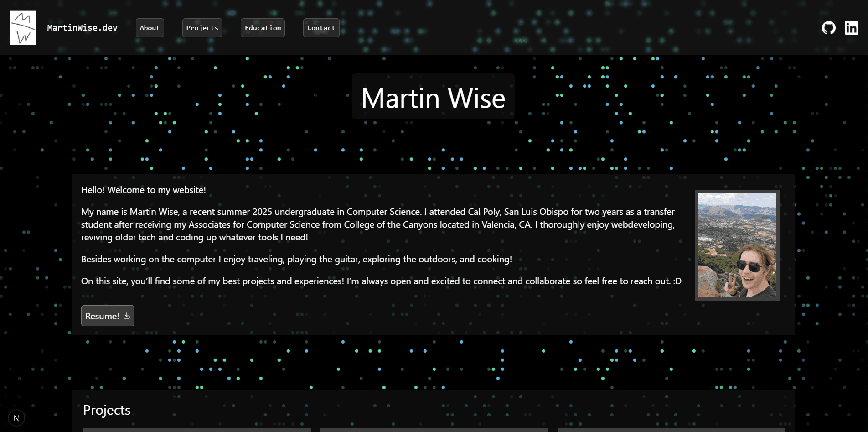Viewport: 868px width, 432px height.
Task: Click the "Hello! Welcome to my website!" line
Action: point(143,190)
